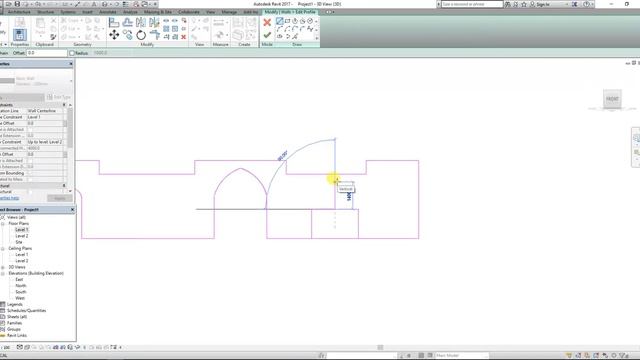Open the Draw panel gallery expand arrow
The width and height of the screenshot is (640, 360).
point(317,38)
